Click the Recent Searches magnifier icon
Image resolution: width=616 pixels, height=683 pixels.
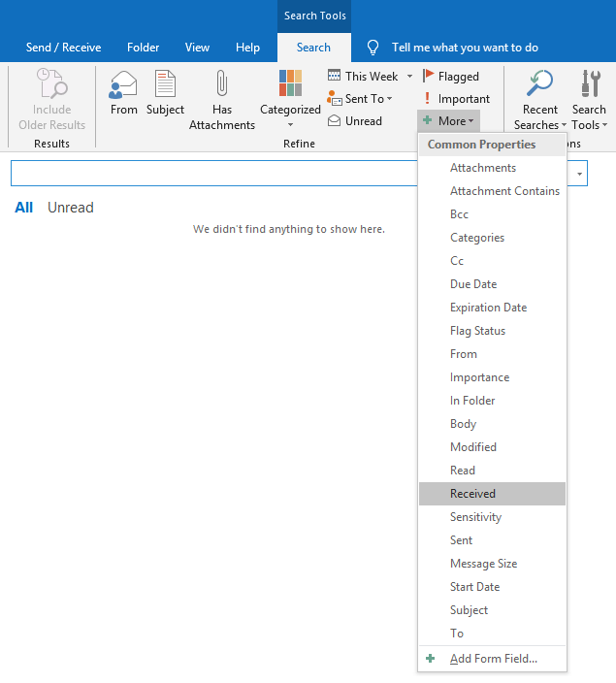[x=539, y=82]
